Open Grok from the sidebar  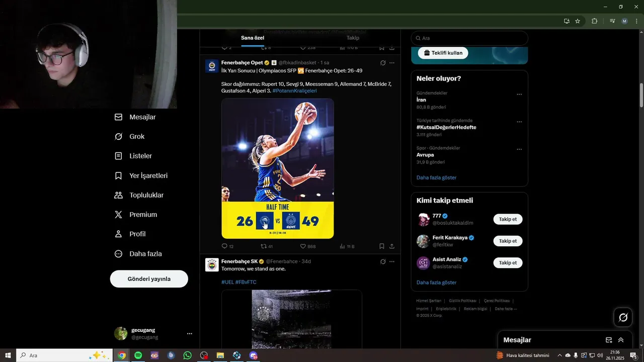pyautogui.click(x=130, y=137)
